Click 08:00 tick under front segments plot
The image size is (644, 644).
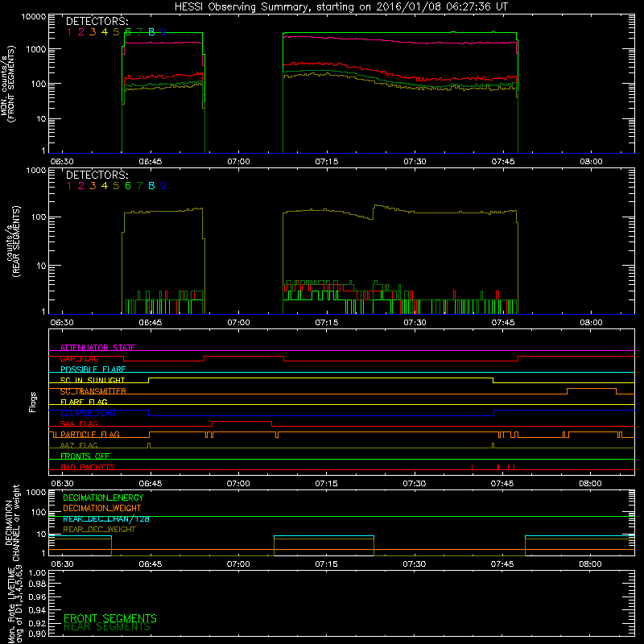pos(591,162)
